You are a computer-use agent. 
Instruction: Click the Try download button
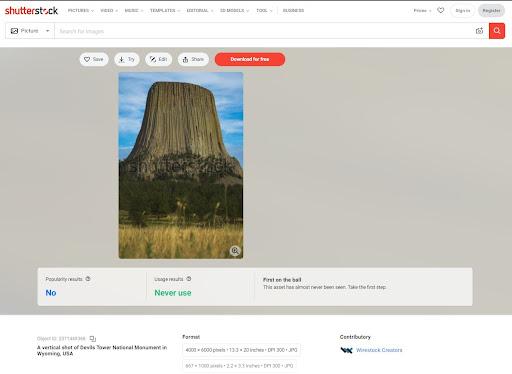pyautogui.click(x=127, y=59)
